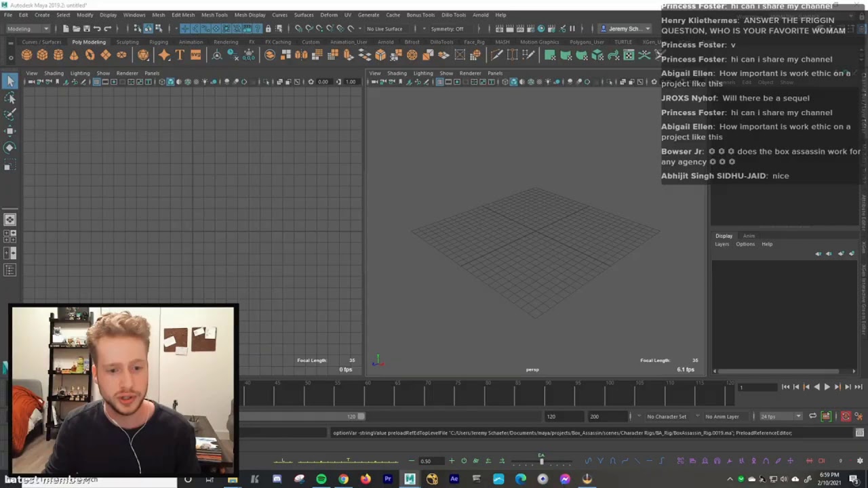868x488 pixels.
Task: Open the No Live Surface field dropdown
Action: pos(384,28)
